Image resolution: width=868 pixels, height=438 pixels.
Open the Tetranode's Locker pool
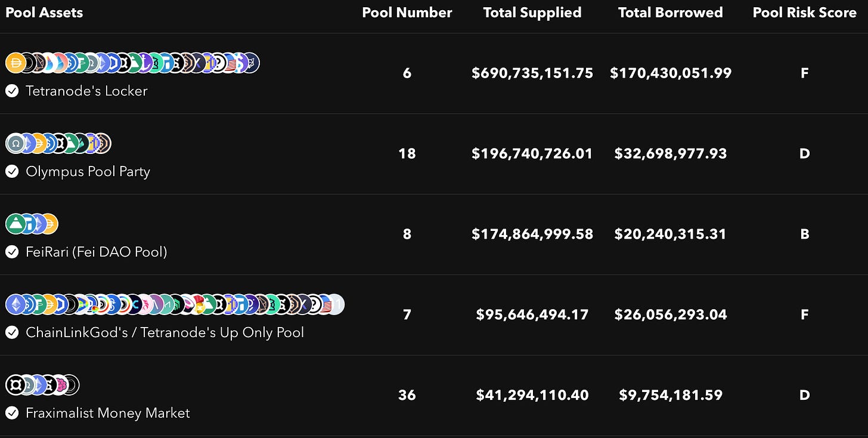coord(86,91)
